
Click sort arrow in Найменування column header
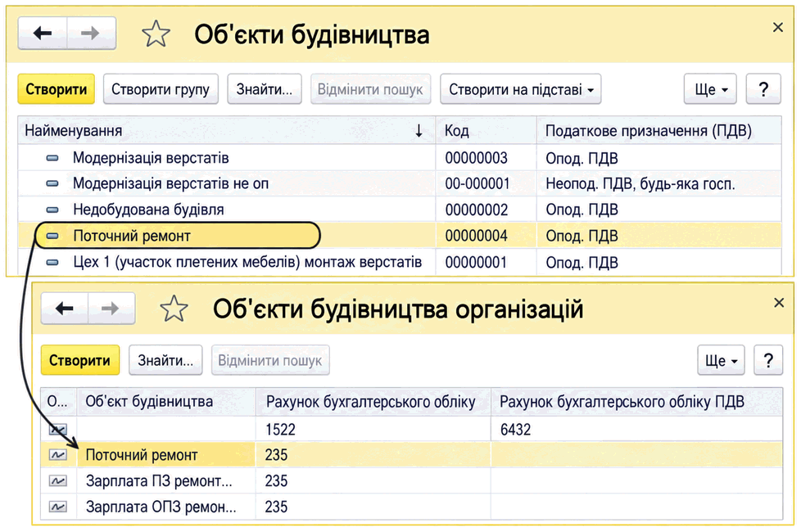coord(419,131)
